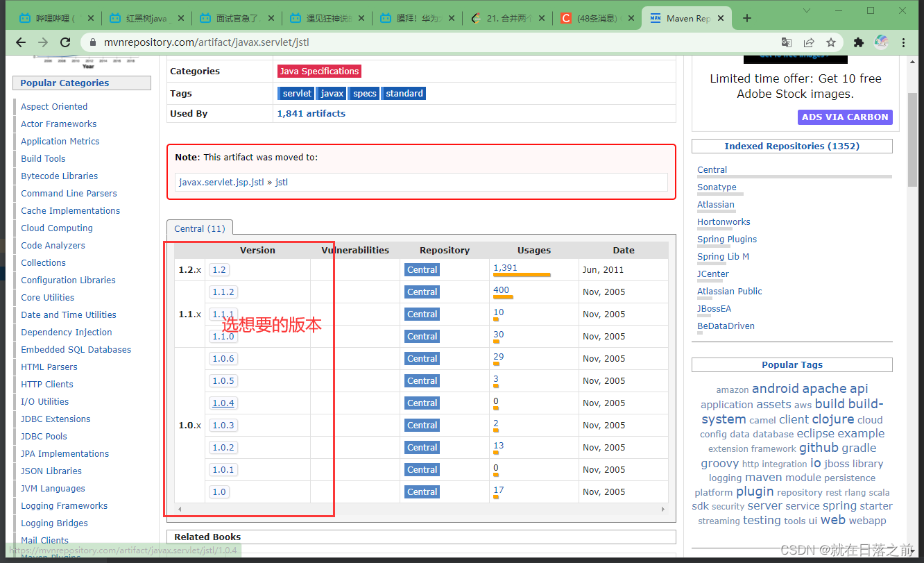Open JSON Libraries category
Image resolution: width=924 pixels, height=563 pixels.
(x=51, y=471)
